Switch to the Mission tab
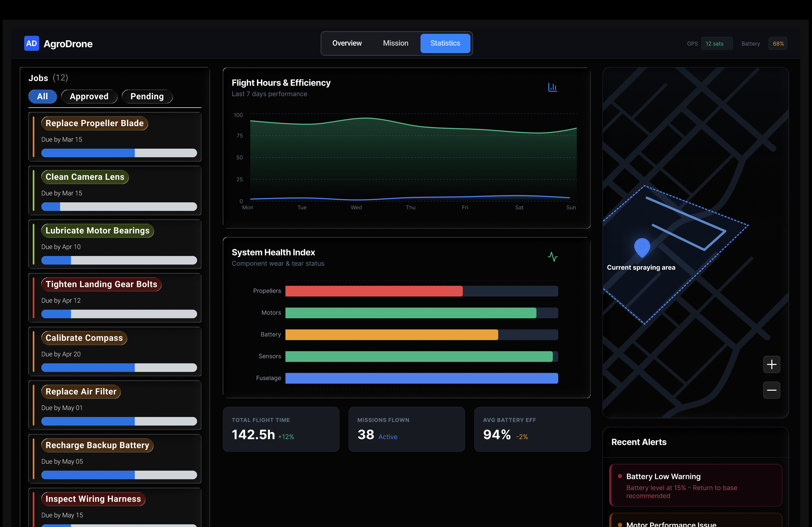The image size is (812, 527). (x=396, y=43)
